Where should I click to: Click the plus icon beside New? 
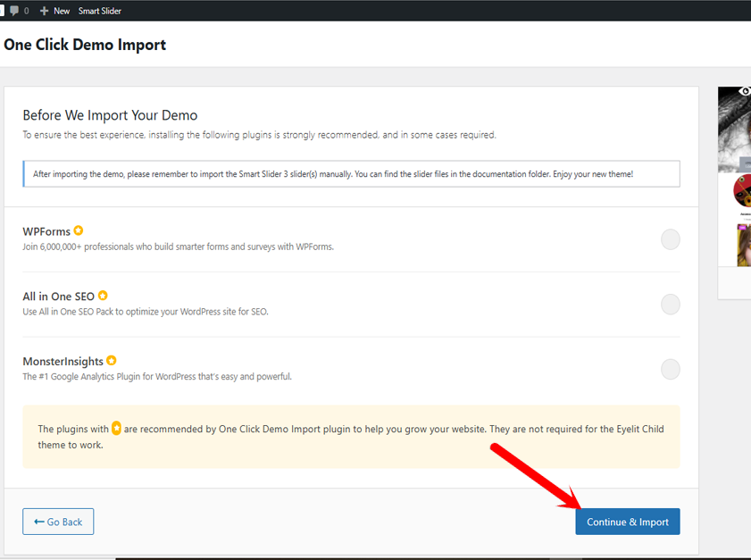point(45,11)
